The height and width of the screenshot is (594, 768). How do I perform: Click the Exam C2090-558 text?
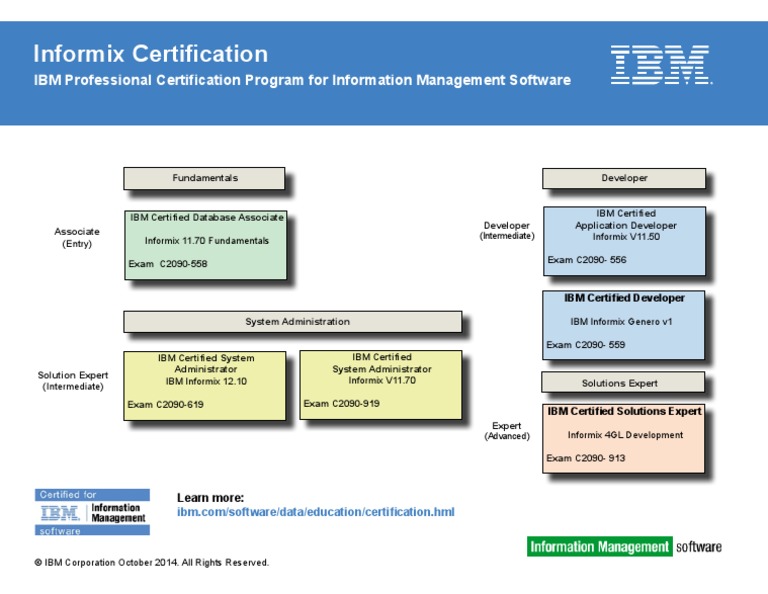(x=168, y=263)
